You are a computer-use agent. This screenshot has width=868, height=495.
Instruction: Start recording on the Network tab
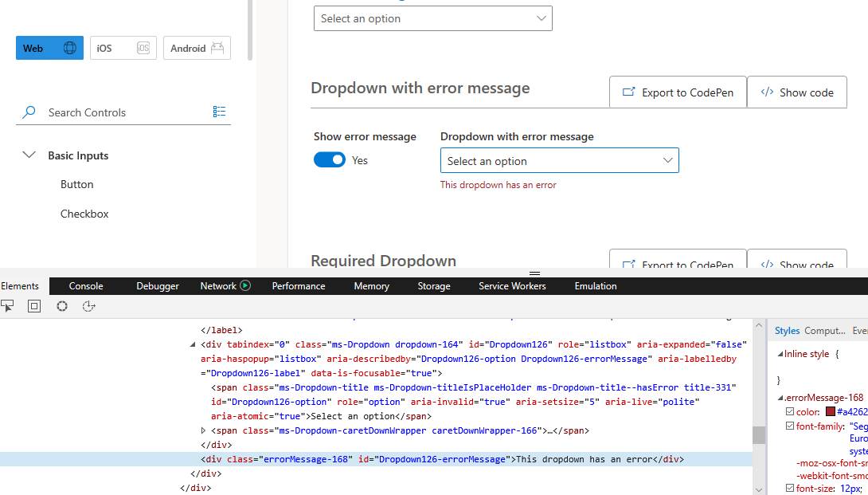click(x=244, y=285)
